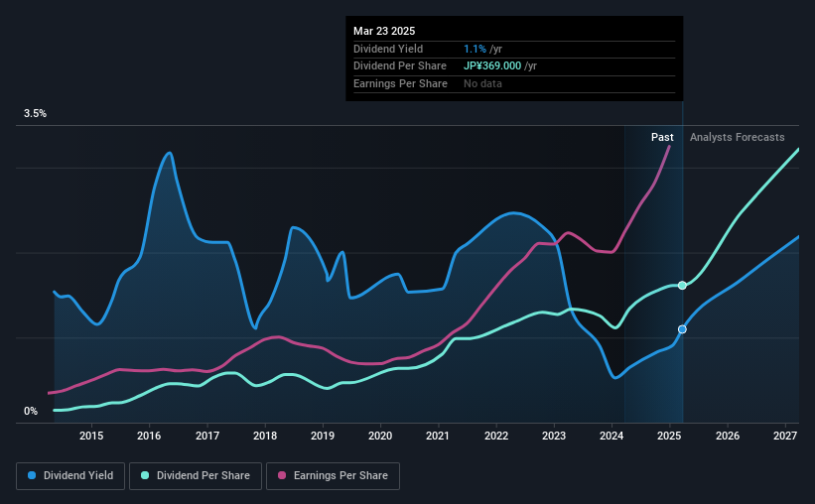Click the pink Earnings Per Share legend dot
This screenshot has width=815, height=504.
coord(282,475)
